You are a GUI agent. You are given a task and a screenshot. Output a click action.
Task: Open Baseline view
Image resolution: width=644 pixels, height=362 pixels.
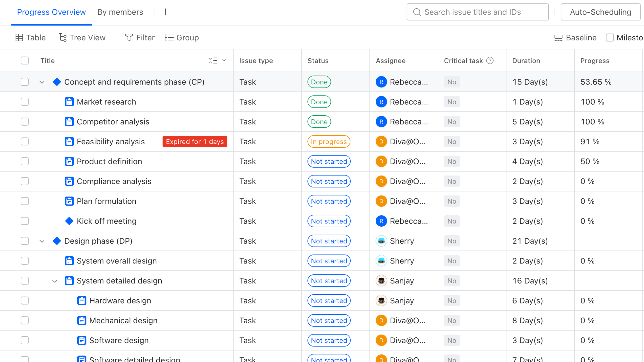click(x=559, y=38)
